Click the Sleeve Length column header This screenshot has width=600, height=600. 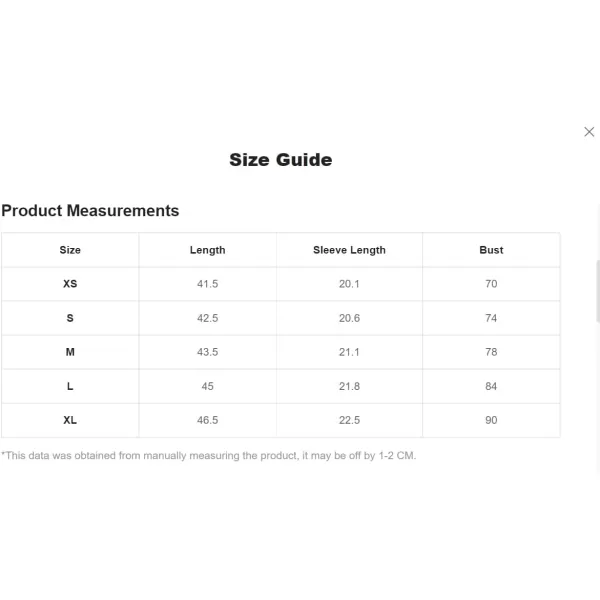pyautogui.click(x=349, y=250)
